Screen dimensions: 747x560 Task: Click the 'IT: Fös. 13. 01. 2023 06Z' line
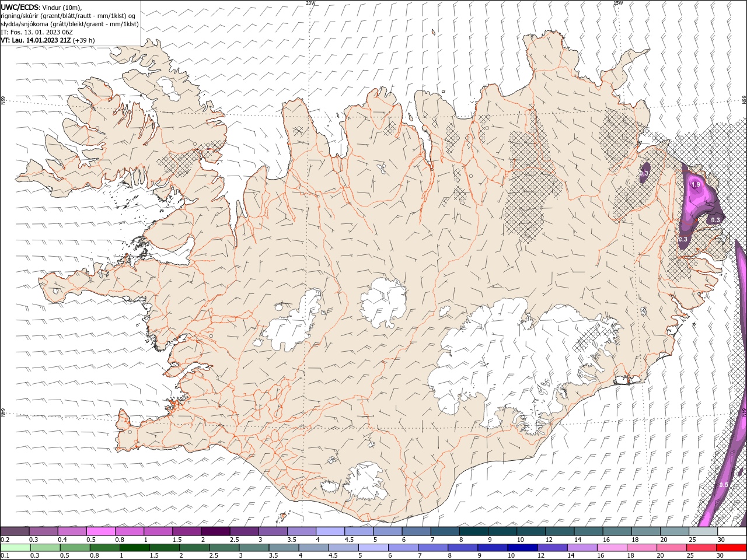pyautogui.click(x=37, y=32)
